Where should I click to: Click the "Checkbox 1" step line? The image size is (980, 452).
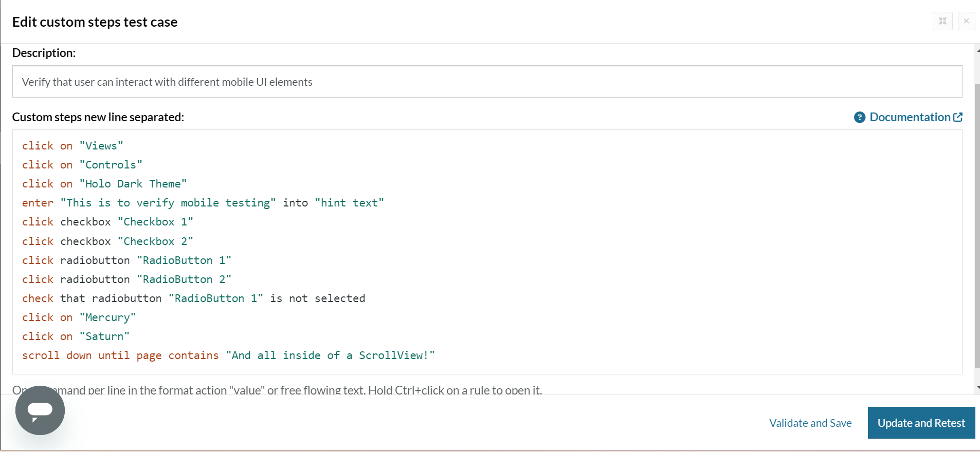point(107,222)
